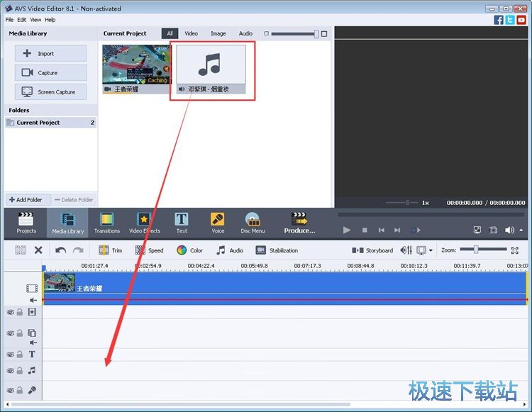Toggle visibility of voice track
This screenshot has width=532, height=412.
[x=11, y=391]
